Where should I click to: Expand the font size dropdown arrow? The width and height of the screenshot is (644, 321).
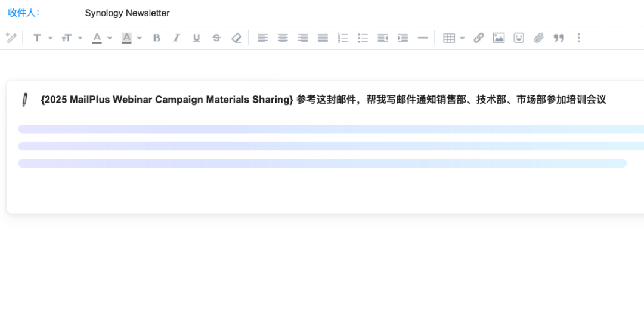coord(80,38)
